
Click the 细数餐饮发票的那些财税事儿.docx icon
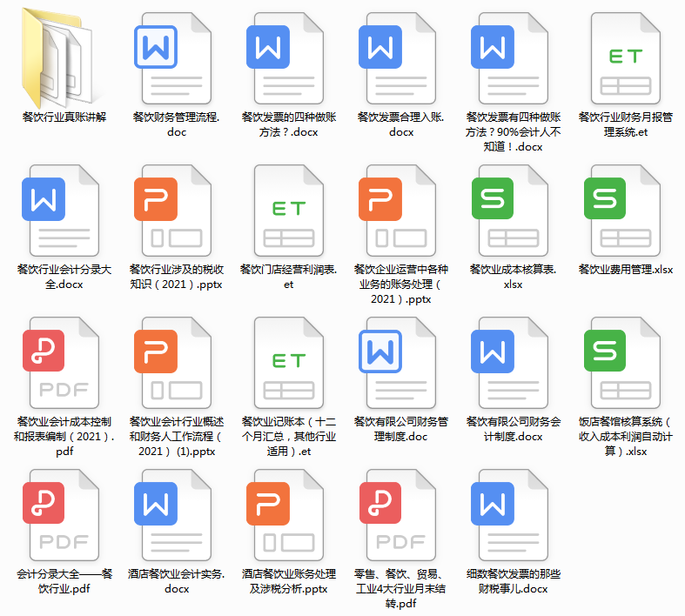[x=510, y=515]
